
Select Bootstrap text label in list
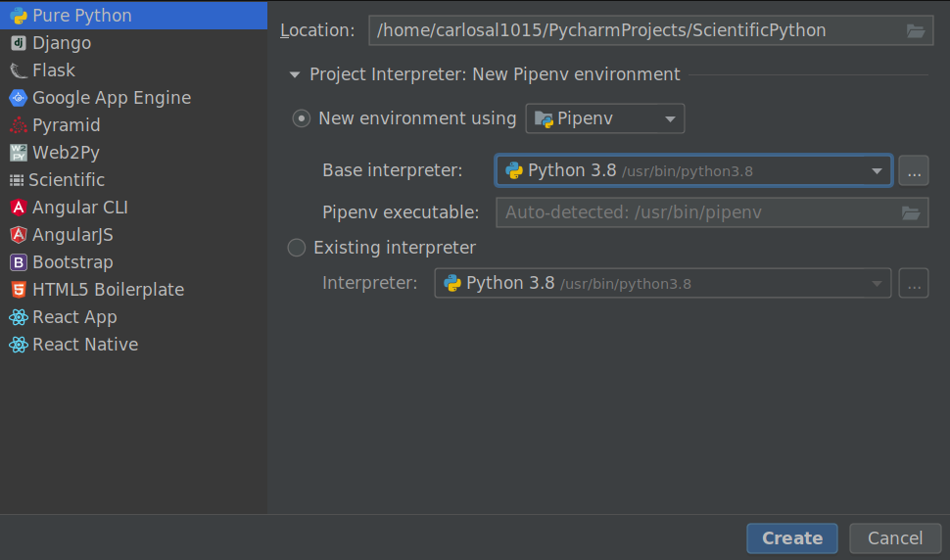pos(72,262)
